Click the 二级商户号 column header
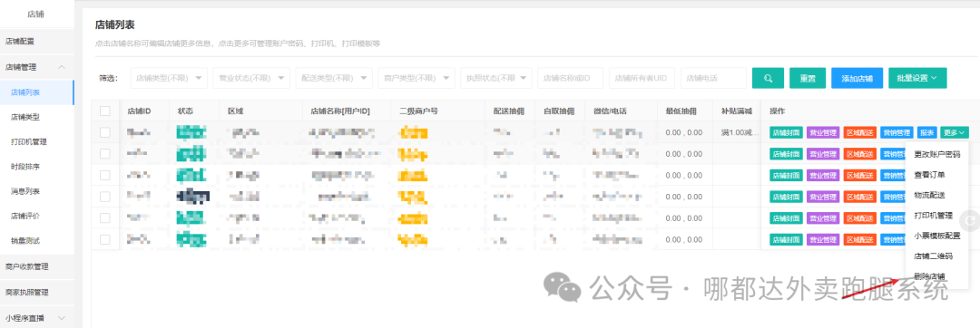Image resolution: width=980 pixels, height=328 pixels. (x=418, y=111)
